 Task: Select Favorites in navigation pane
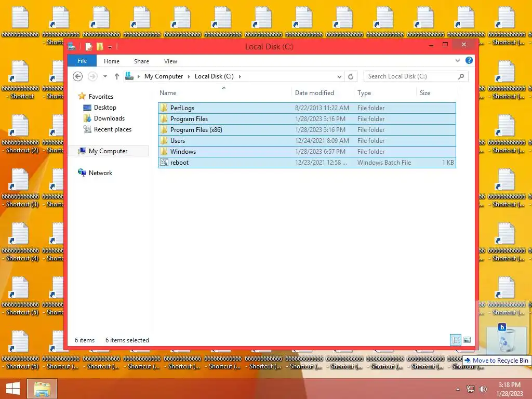[101, 96]
